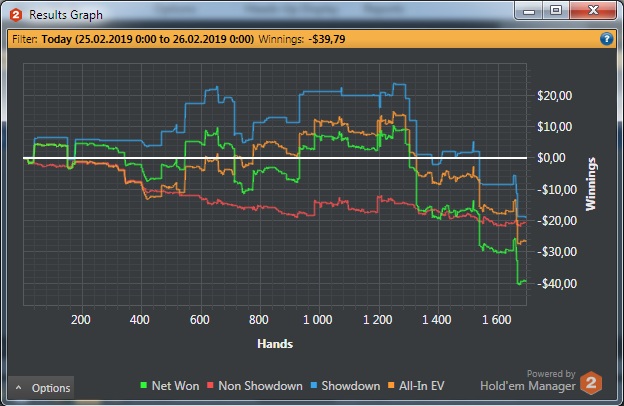Click the 800 hands axis label

coord(259,320)
